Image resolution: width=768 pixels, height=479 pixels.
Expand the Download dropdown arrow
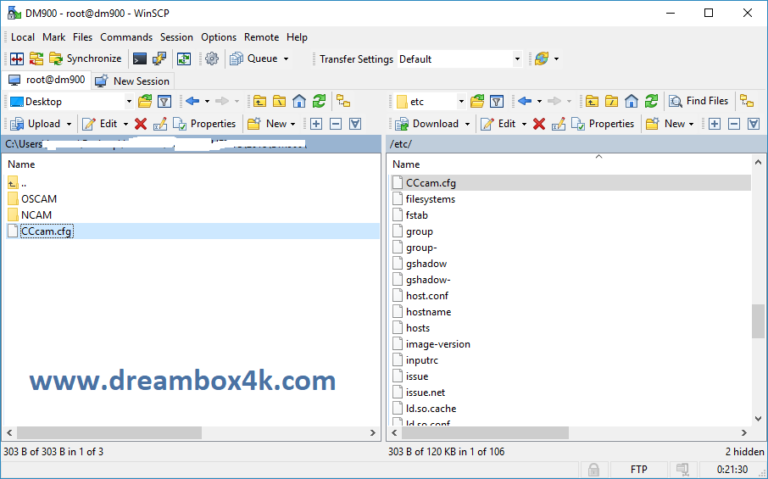coord(467,124)
